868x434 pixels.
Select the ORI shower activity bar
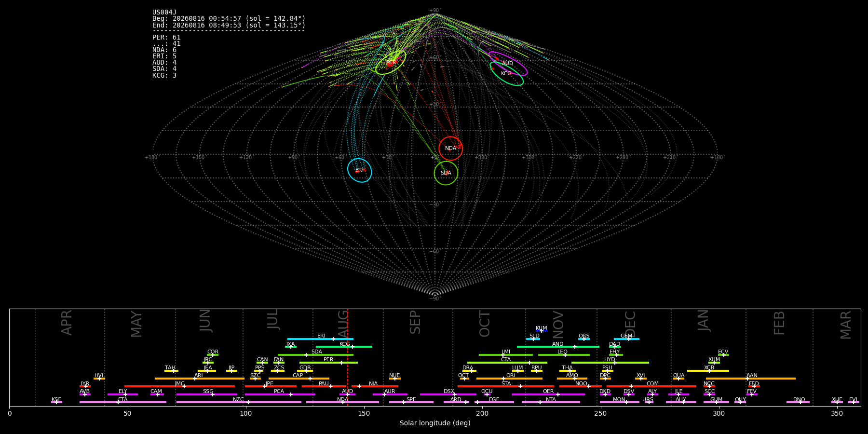point(509,379)
